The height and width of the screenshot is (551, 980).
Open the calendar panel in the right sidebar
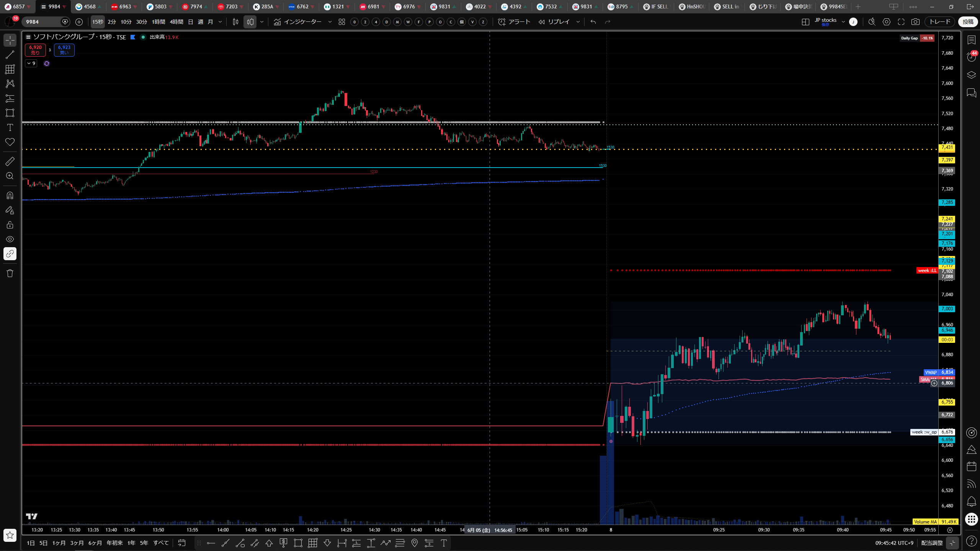coord(971,466)
